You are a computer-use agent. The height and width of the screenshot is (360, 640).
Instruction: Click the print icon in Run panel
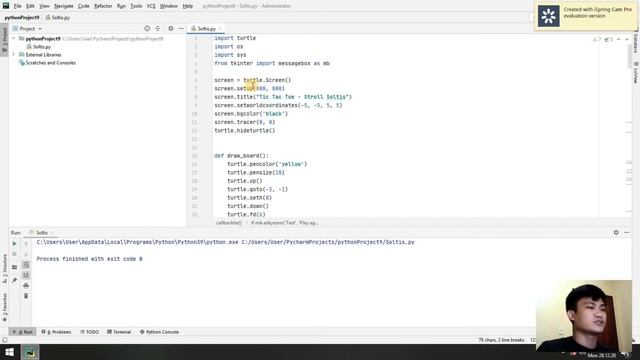coord(26,285)
